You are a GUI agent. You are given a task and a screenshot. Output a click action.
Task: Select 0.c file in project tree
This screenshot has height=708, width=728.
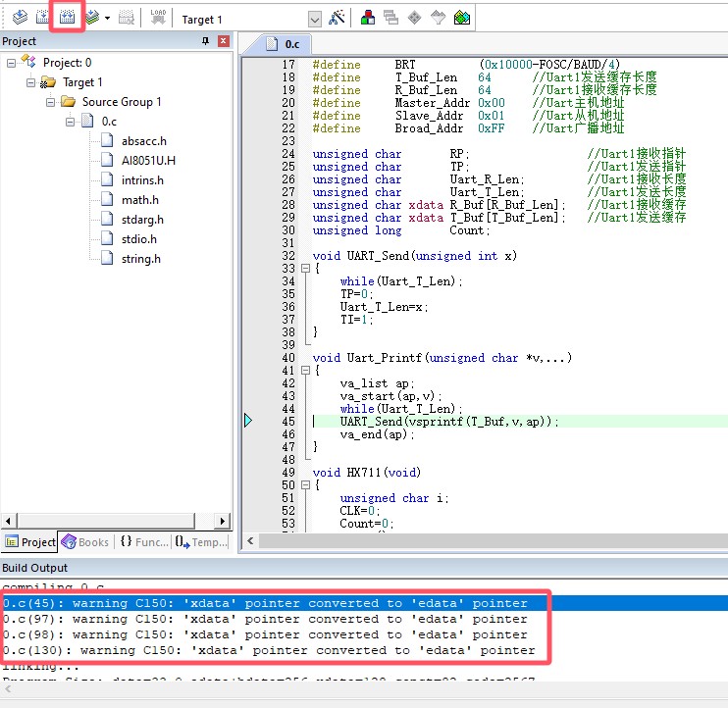pos(109,122)
